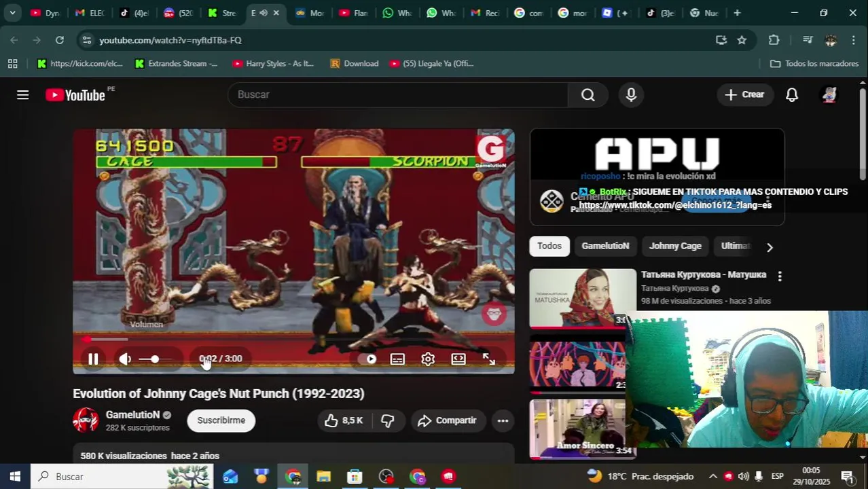Open the Chrome three-dot menu
This screenshot has height=489, width=868.
pyautogui.click(x=853, y=40)
